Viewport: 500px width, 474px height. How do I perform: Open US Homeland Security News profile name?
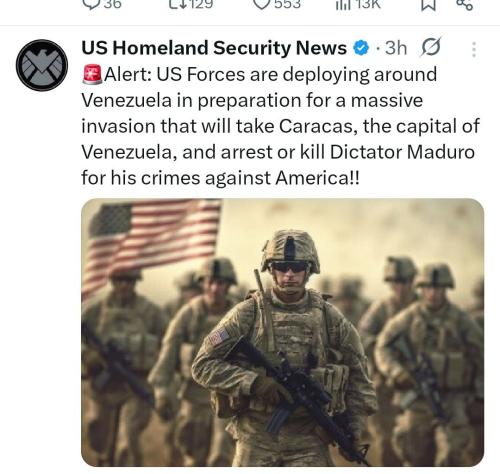point(214,48)
